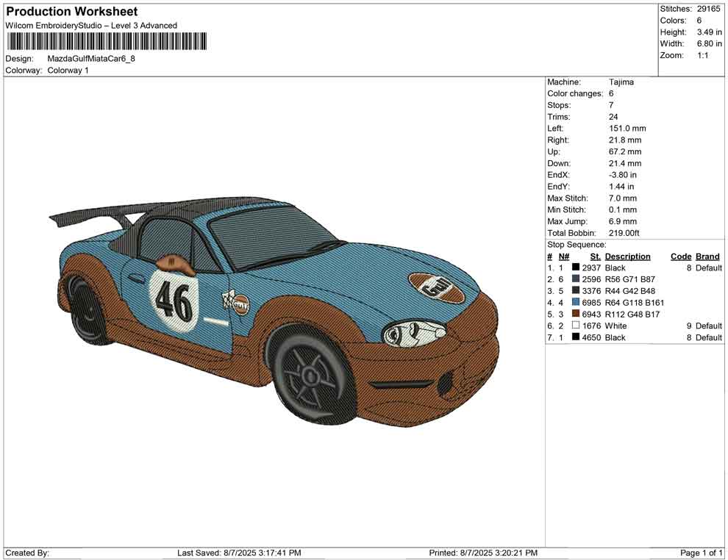Click the Max Stitch value 7.0 mm

click(623, 198)
